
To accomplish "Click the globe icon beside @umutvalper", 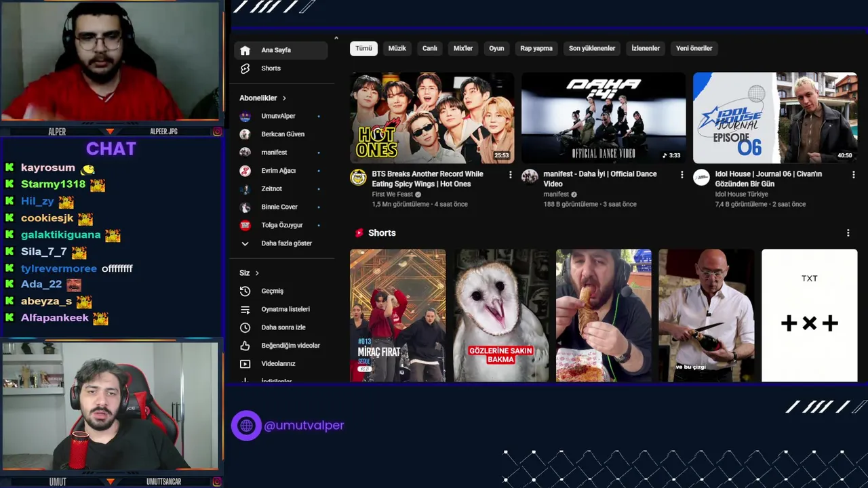I will point(246,426).
